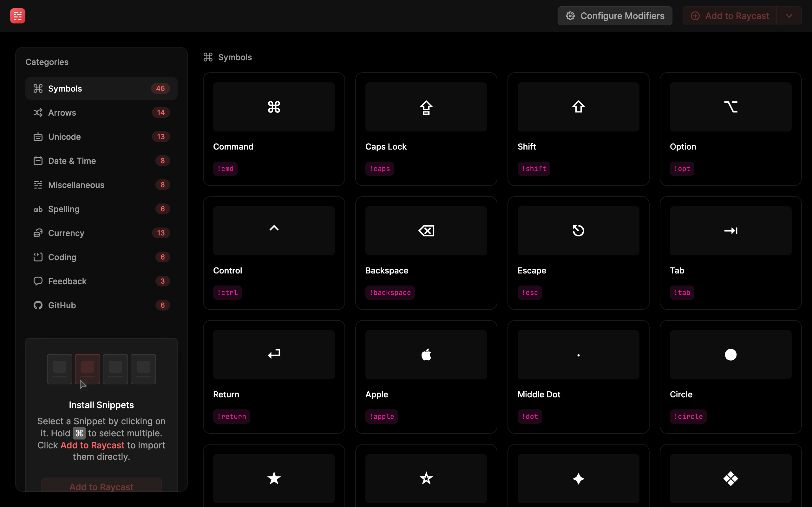This screenshot has width=812, height=507.
Task: Click the !return keyword tag
Action: tap(232, 416)
